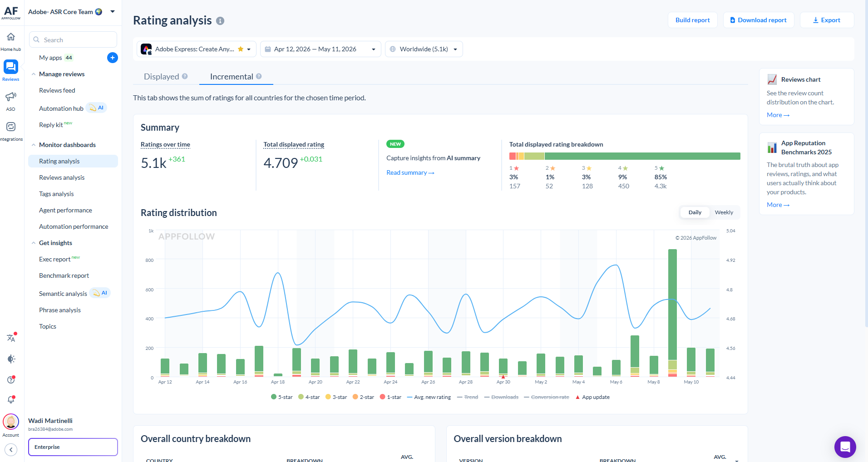
Task: Click the Adobe Express app icon
Action: [146, 49]
